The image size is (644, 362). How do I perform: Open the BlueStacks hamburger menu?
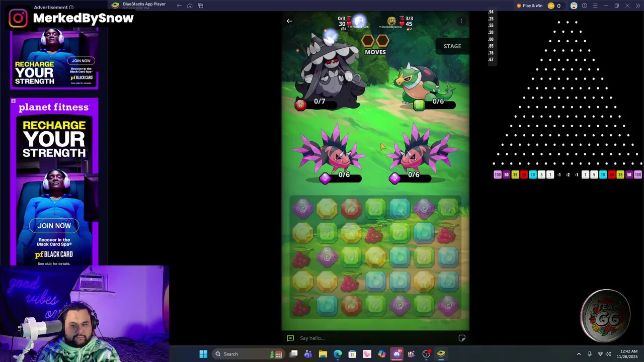pos(595,6)
